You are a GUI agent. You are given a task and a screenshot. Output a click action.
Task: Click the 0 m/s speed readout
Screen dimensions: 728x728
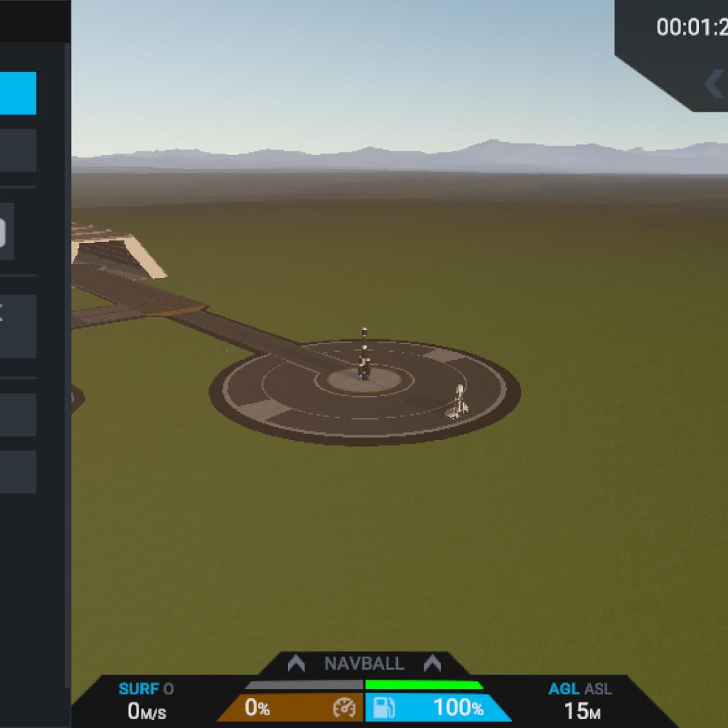(146, 711)
